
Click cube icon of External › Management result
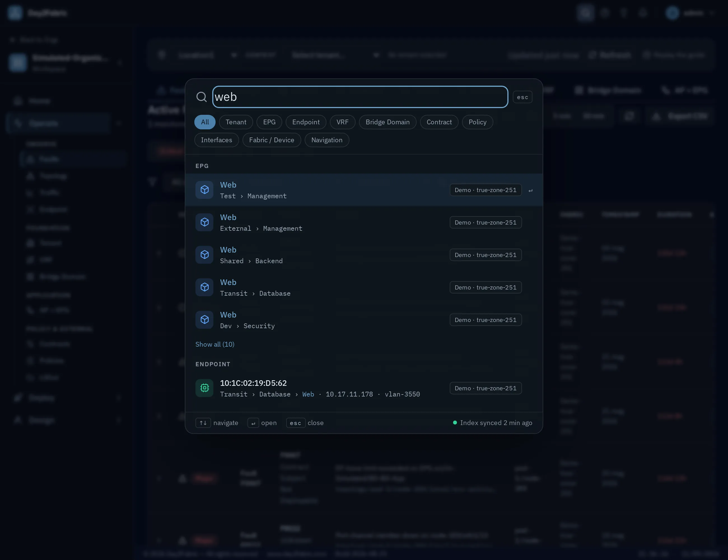(204, 222)
